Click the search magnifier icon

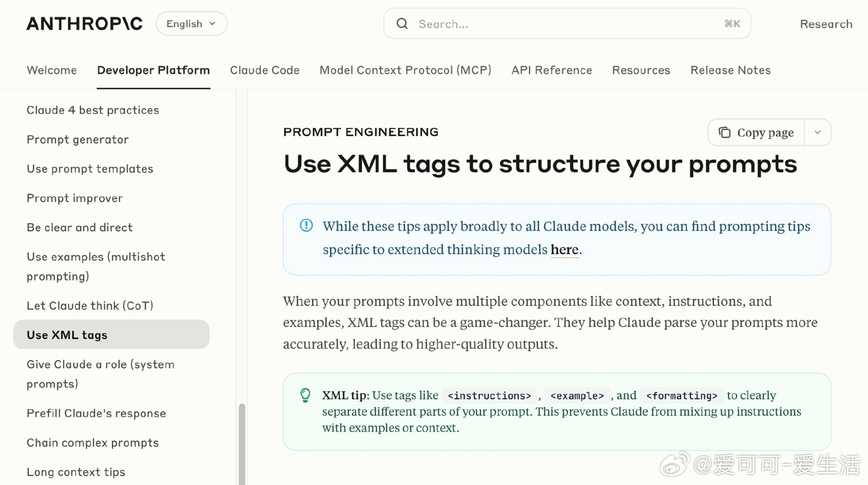[402, 24]
